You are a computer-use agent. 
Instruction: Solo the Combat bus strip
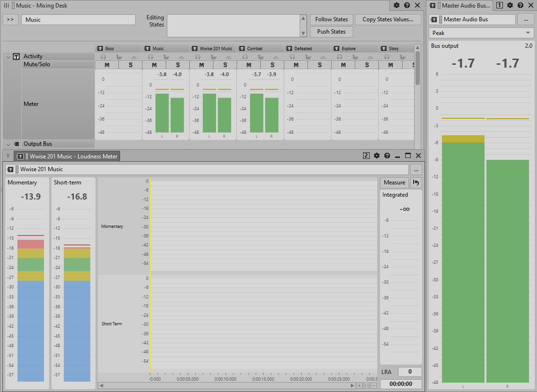point(272,65)
